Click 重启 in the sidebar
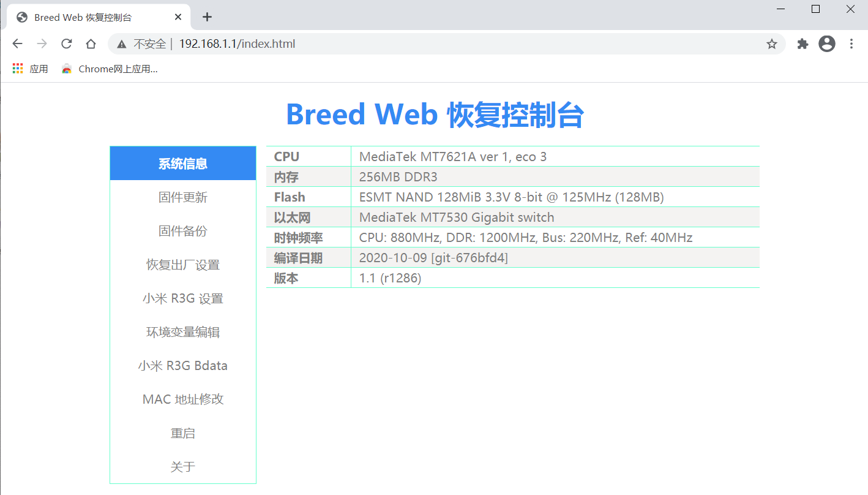This screenshot has width=868, height=495. point(183,433)
